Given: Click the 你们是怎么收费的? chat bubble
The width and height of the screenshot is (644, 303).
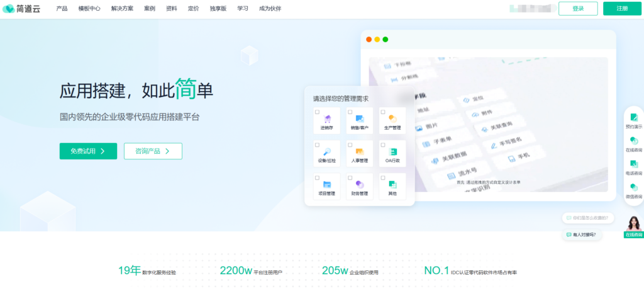Looking at the screenshot, I should point(588,218).
